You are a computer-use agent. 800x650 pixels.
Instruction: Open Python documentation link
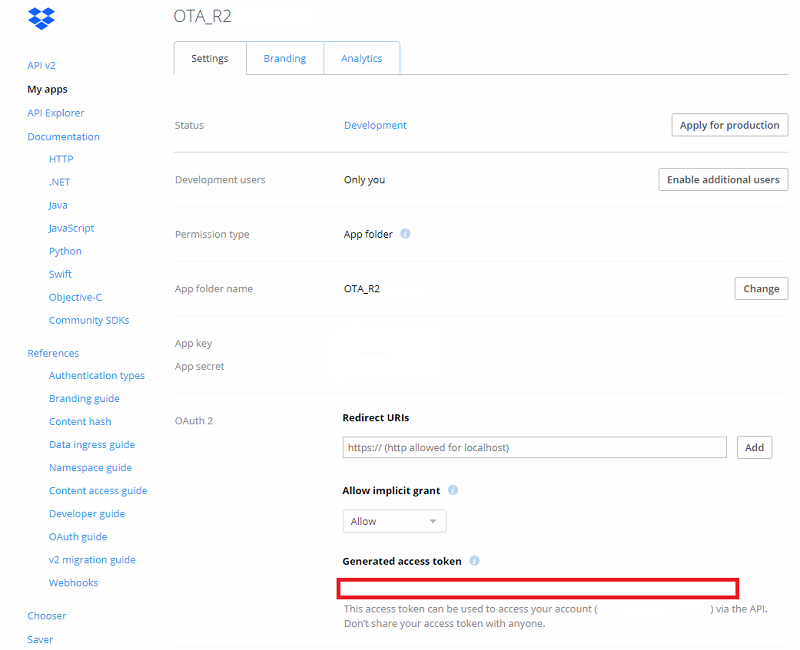pyautogui.click(x=65, y=251)
